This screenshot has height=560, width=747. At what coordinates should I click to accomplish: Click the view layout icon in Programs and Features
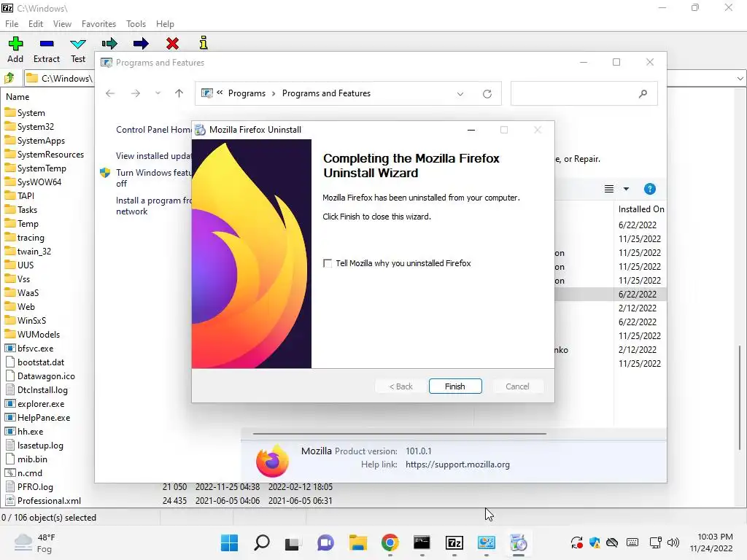609,189
